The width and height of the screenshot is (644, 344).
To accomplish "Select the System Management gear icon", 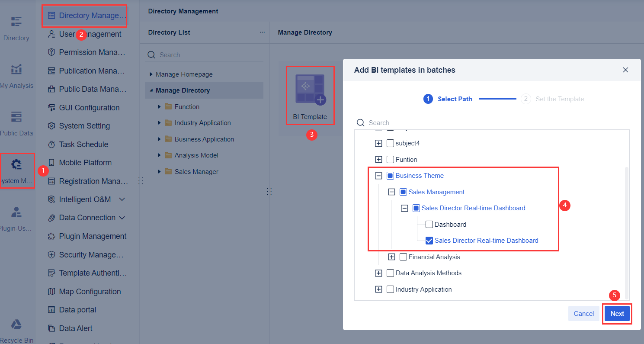I will coord(16,164).
